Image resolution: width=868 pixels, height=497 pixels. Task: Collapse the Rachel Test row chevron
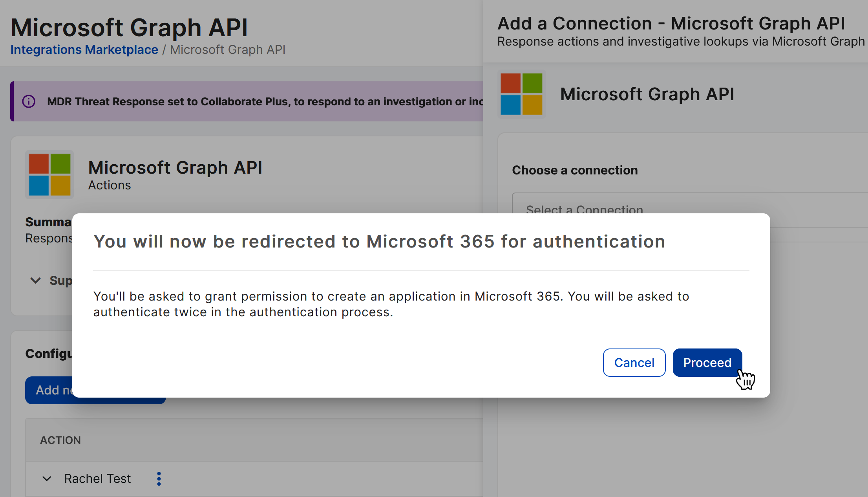tap(47, 479)
